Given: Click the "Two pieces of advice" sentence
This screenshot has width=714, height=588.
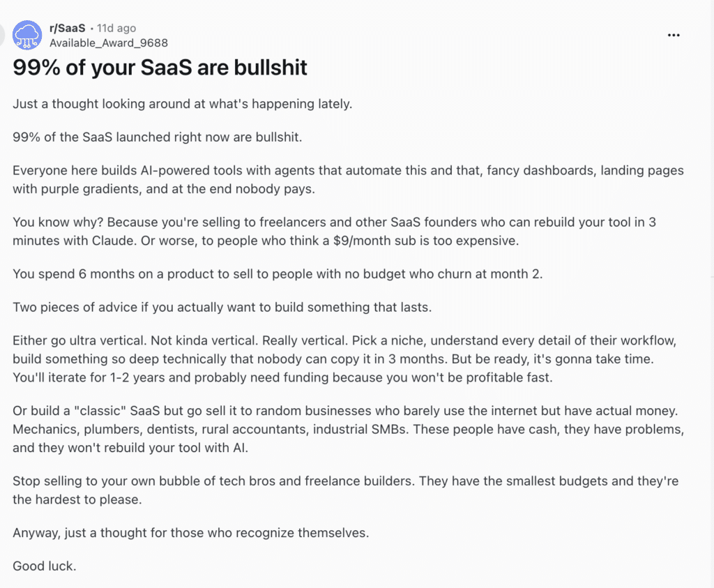Looking at the screenshot, I should tap(222, 308).
